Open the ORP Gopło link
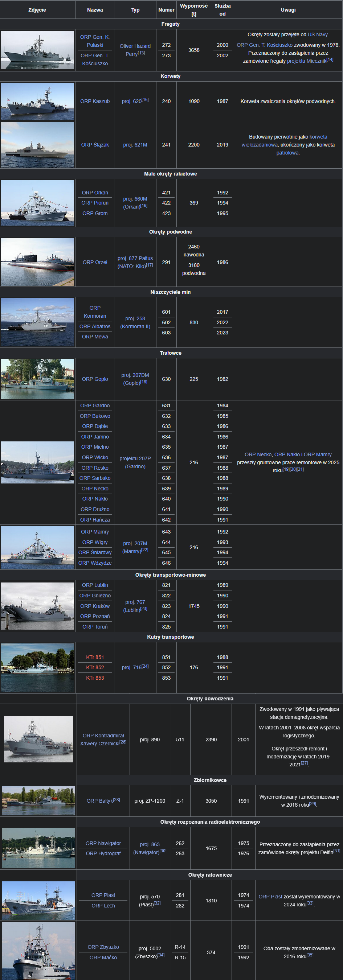Screen dimensions: 343x980 tap(95, 379)
